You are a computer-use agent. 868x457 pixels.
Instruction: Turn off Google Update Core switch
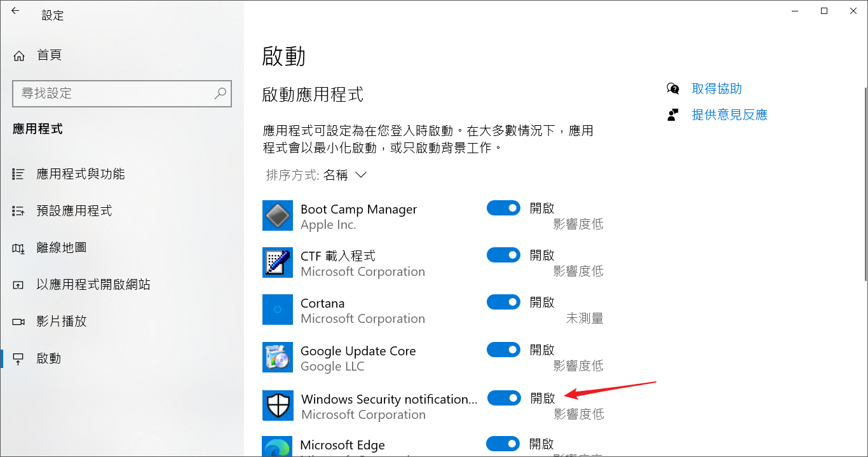click(504, 350)
